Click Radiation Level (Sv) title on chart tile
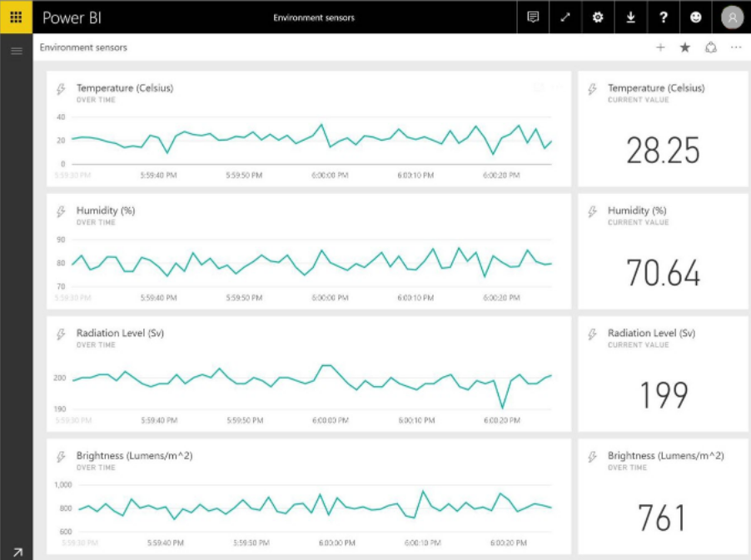Image resolution: width=751 pixels, height=560 pixels. pyautogui.click(x=120, y=333)
